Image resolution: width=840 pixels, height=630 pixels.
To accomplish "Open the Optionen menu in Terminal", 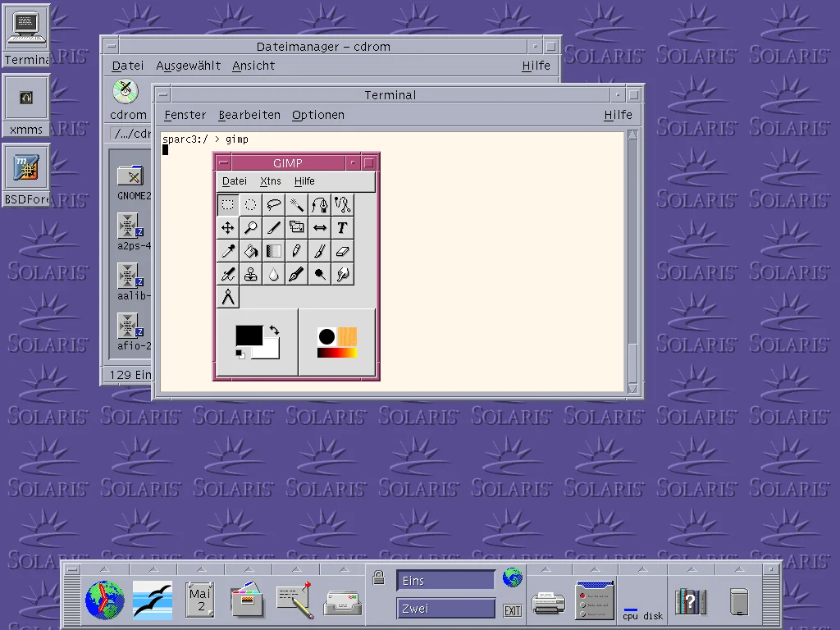I will (318, 115).
